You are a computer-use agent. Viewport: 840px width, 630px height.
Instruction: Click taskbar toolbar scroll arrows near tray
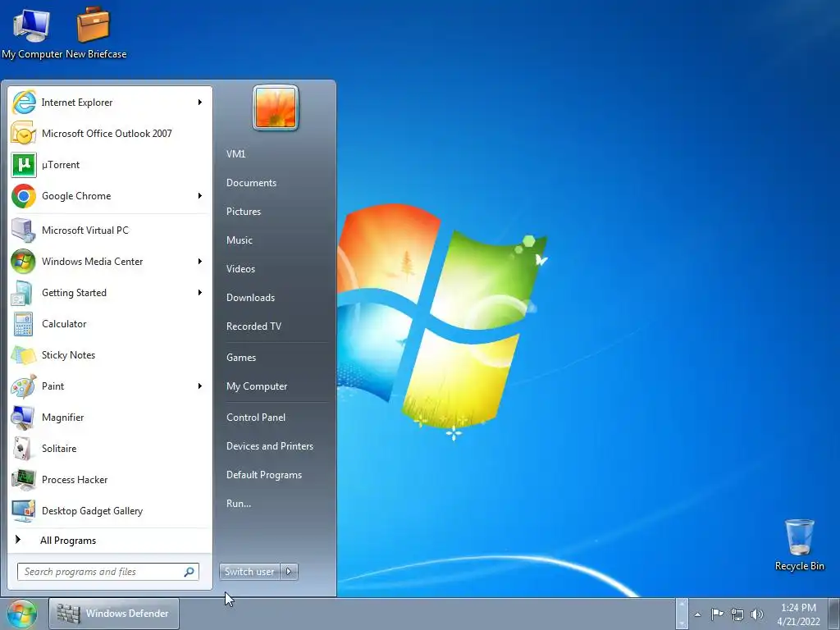tap(682, 614)
